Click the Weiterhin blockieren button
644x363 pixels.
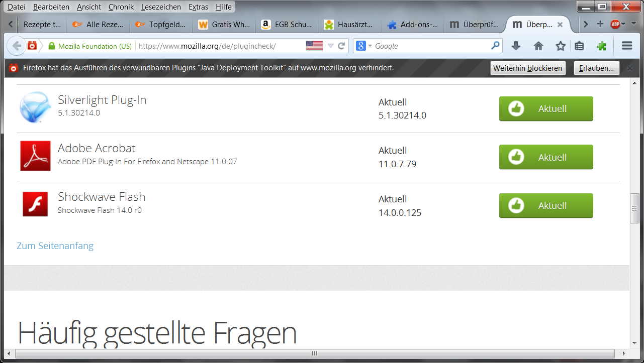tap(528, 68)
